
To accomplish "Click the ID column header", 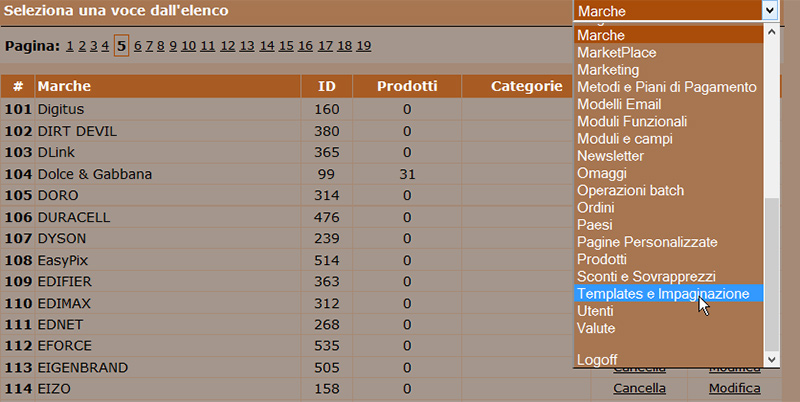I will tap(327, 86).
